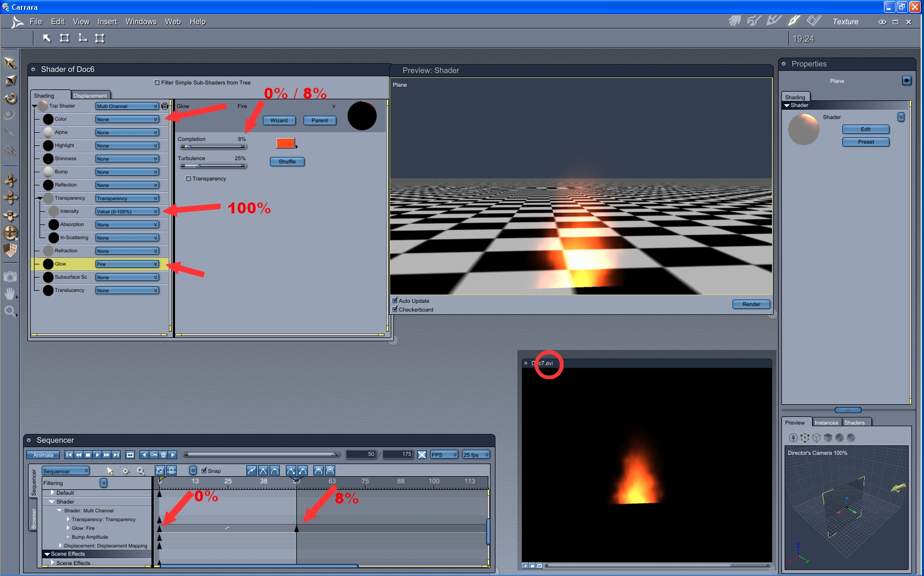The image size is (924, 576).
Task: Select the arrow pointer tool in top toolbar
Action: pyautogui.click(x=47, y=38)
